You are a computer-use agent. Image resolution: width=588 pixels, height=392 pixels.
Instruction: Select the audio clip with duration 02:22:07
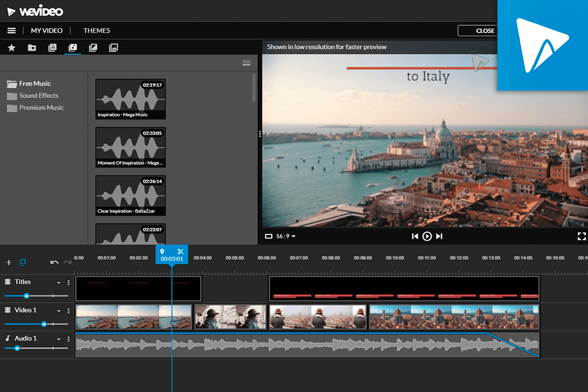pos(130,234)
